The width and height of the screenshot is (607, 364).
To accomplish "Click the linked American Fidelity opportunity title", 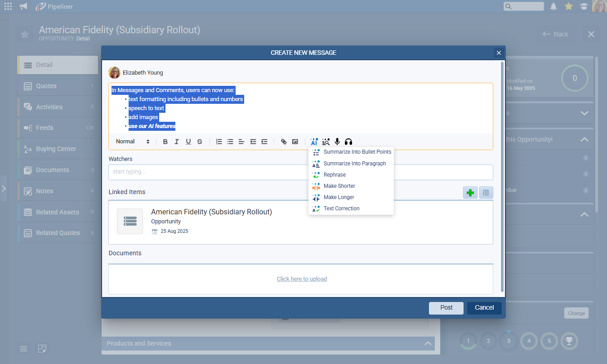I will [211, 212].
